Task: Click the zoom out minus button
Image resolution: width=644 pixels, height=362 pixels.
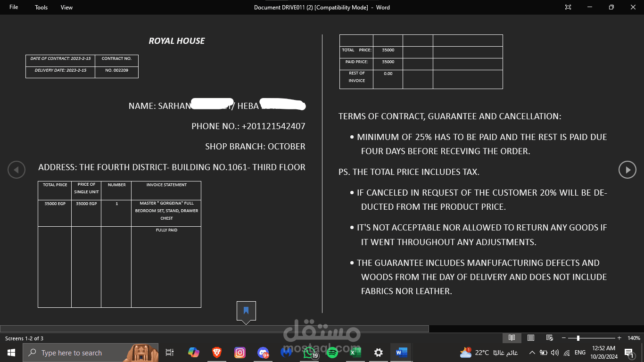Action: click(x=564, y=338)
